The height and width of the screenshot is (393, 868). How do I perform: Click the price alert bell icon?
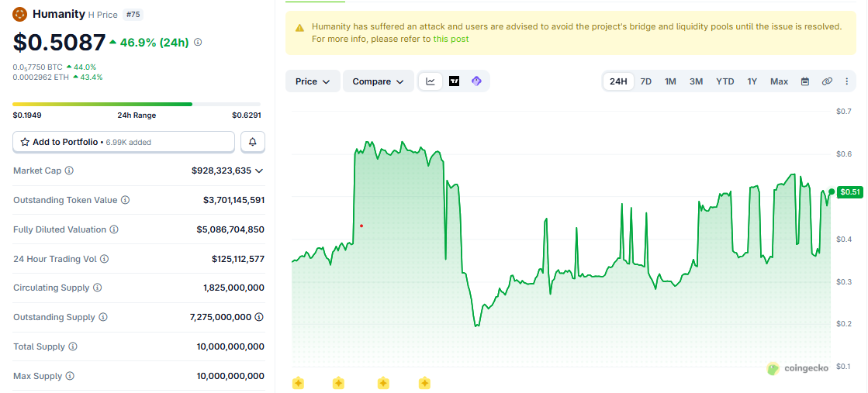tap(253, 143)
